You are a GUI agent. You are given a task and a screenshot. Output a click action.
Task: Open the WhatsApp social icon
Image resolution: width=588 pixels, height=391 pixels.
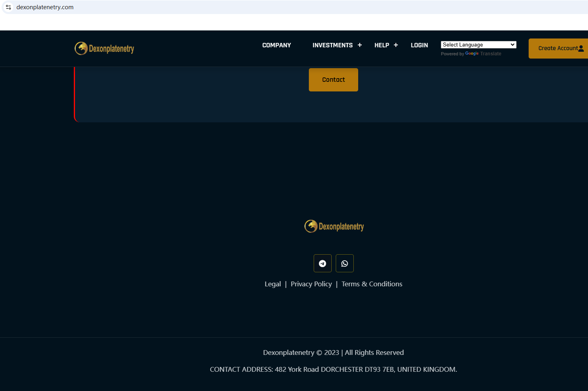coord(345,263)
